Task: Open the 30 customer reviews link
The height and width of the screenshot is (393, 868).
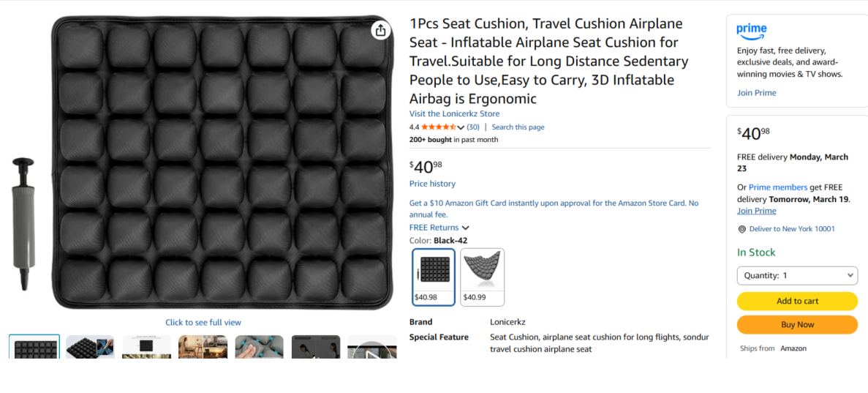Action: coord(473,127)
